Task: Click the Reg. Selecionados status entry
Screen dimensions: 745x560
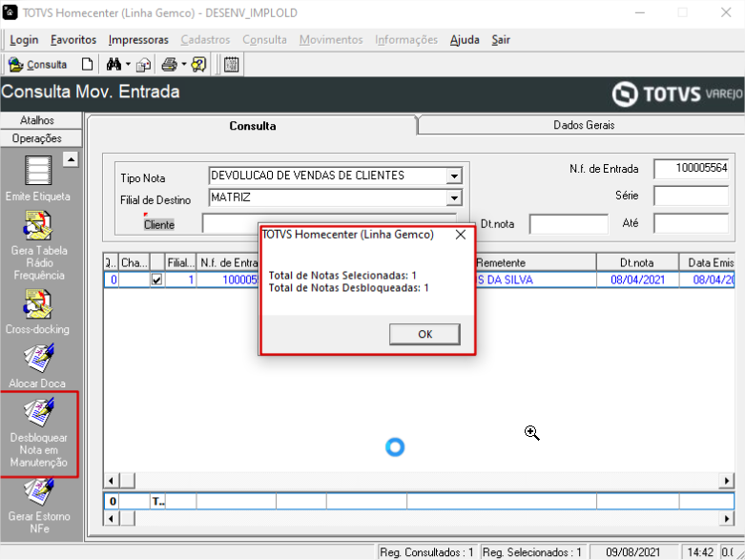Action: click(x=532, y=552)
